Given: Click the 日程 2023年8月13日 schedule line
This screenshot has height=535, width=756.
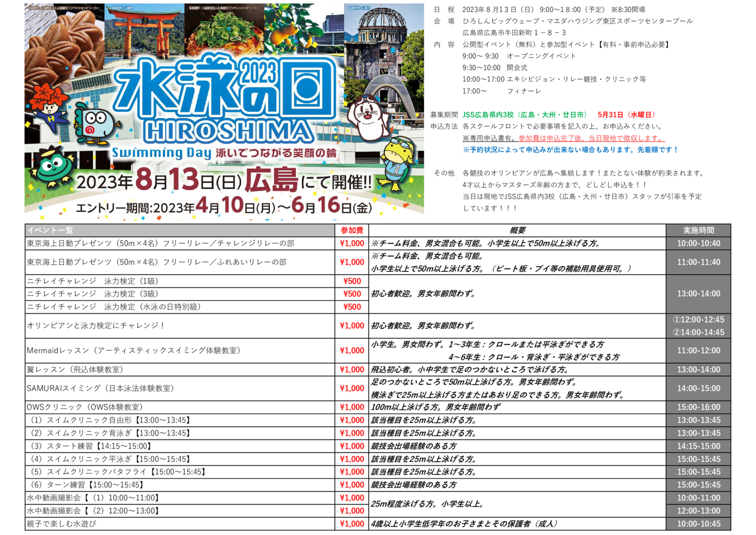Looking at the screenshot, I should point(540,9).
